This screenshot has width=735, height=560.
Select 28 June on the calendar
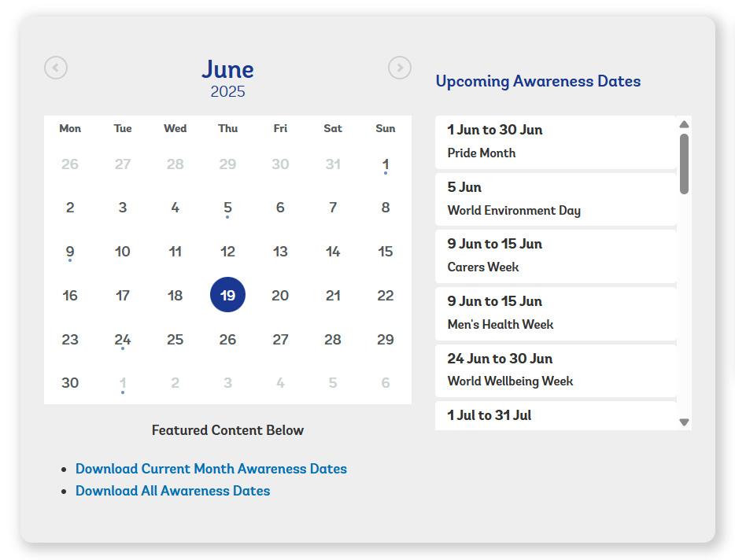[333, 340]
